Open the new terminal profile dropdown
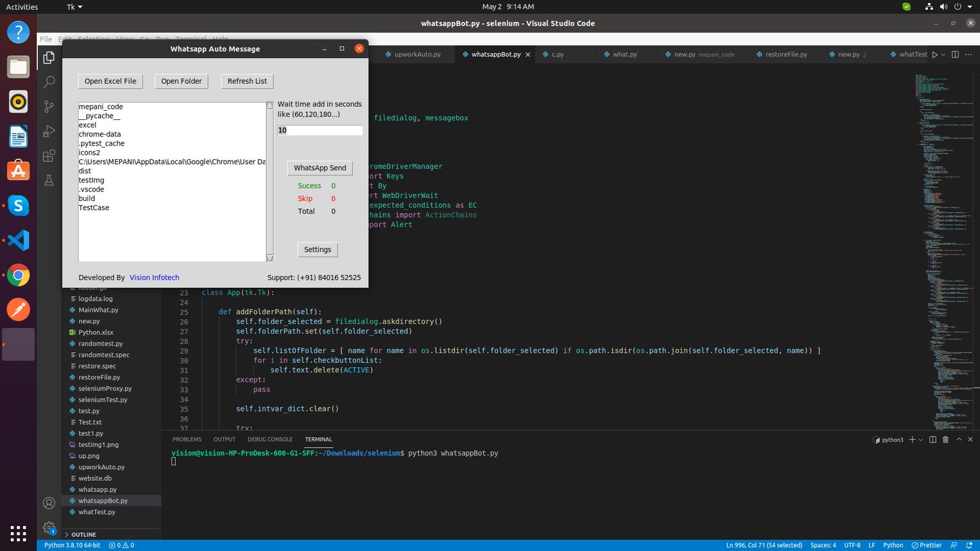This screenshot has width=980, height=551. pyautogui.click(x=921, y=440)
